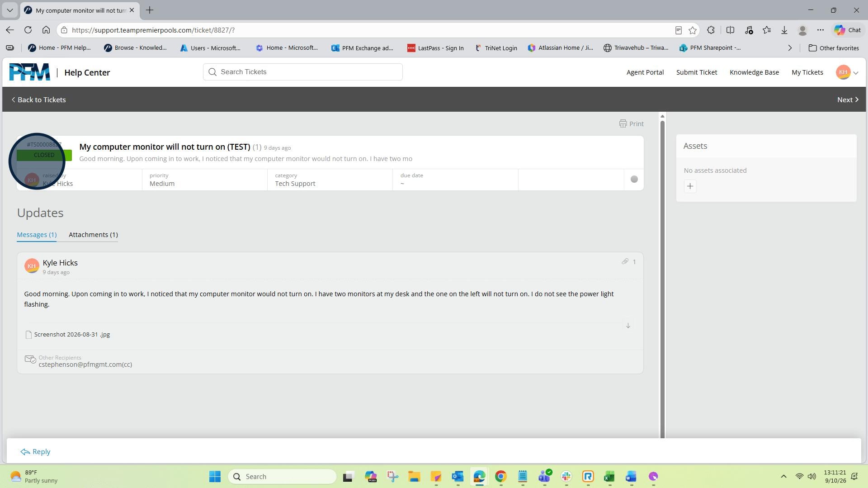Image resolution: width=868 pixels, height=488 pixels.
Task: Click the paperclip attachment count icon
Action: pyautogui.click(x=625, y=261)
